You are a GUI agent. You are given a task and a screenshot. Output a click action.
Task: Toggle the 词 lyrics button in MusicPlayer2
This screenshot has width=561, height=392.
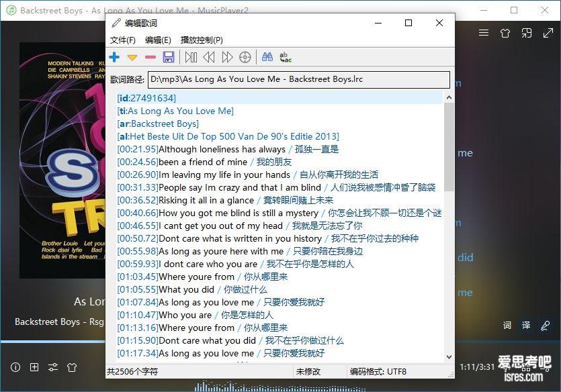[x=507, y=326]
